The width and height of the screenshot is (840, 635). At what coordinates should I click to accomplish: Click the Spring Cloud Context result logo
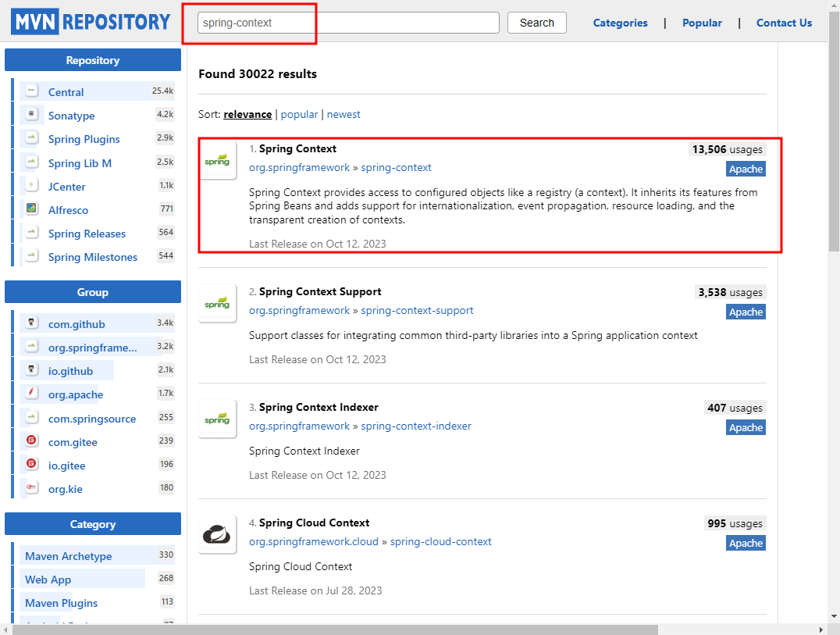[x=218, y=535]
